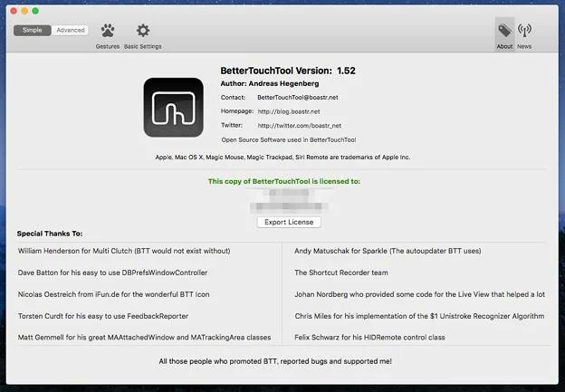
Task: Switch to Simple mode
Action: click(x=33, y=30)
